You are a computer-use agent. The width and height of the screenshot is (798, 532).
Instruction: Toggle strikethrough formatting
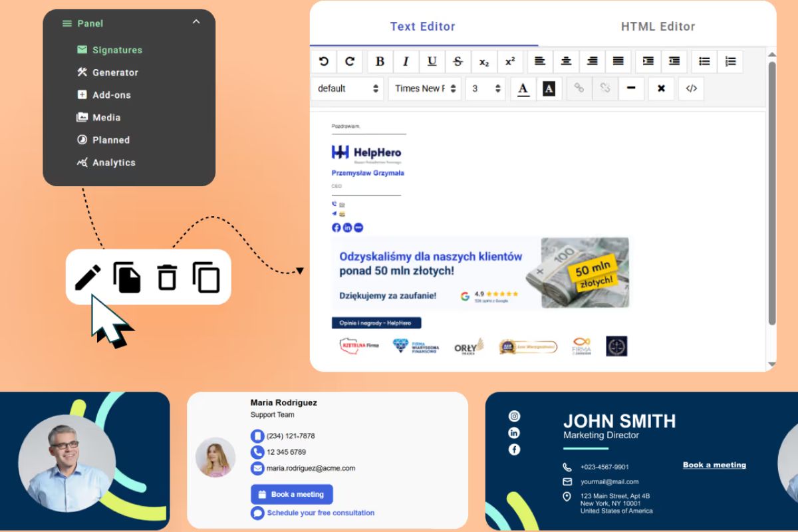(458, 62)
